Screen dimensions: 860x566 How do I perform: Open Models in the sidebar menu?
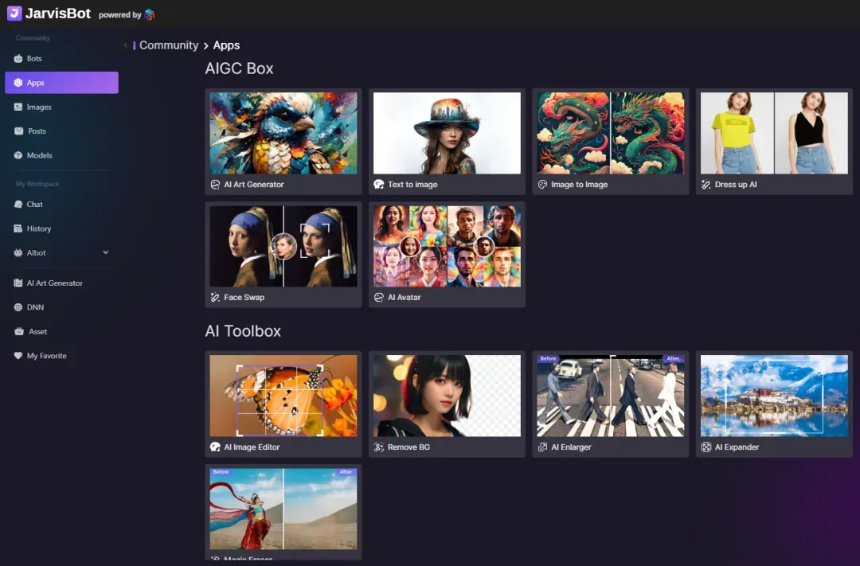[x=61, y=155]
